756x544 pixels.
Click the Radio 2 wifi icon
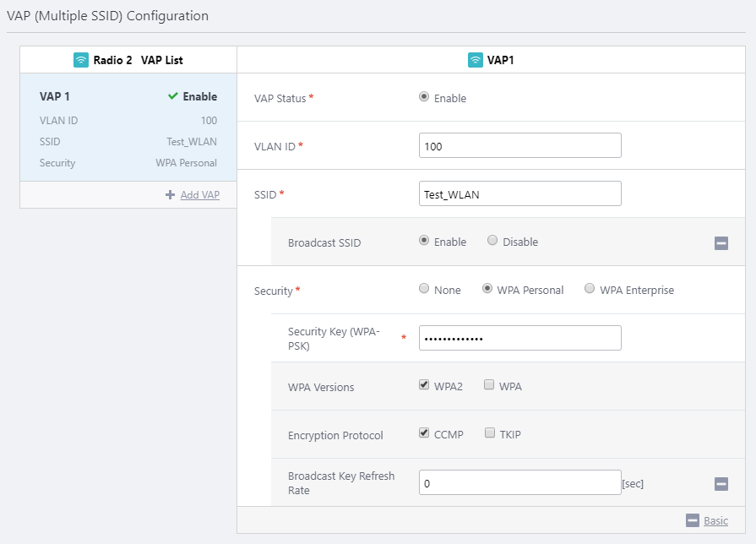tap(81, 60)
